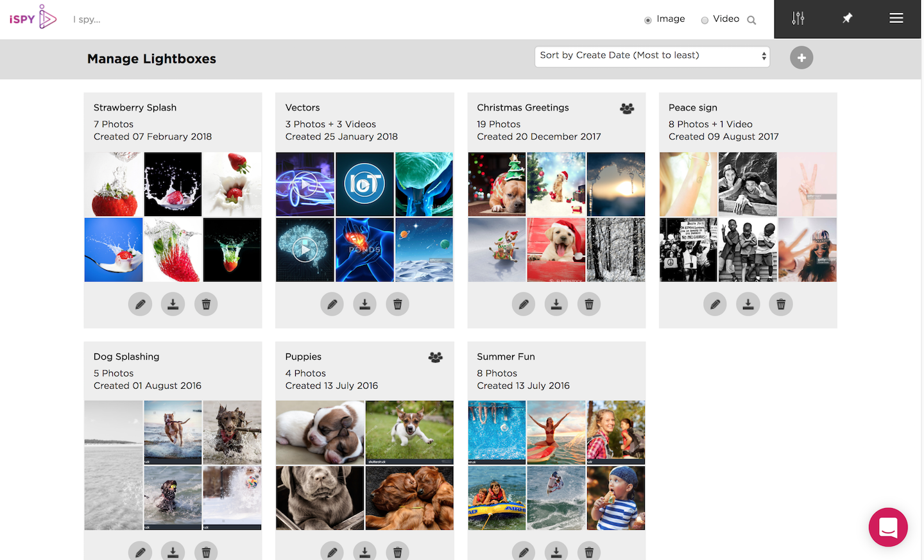This screenshot has height=560, width=924.
Task: Open the filters panel with sliders icon
Action: (x=798, y=19)
